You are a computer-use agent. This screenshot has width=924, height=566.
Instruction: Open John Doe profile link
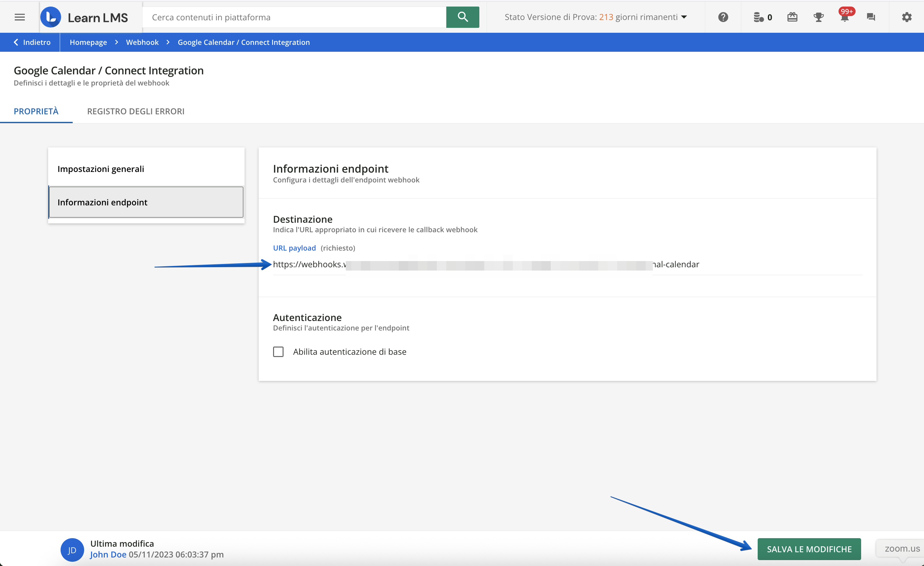(108, 555)
